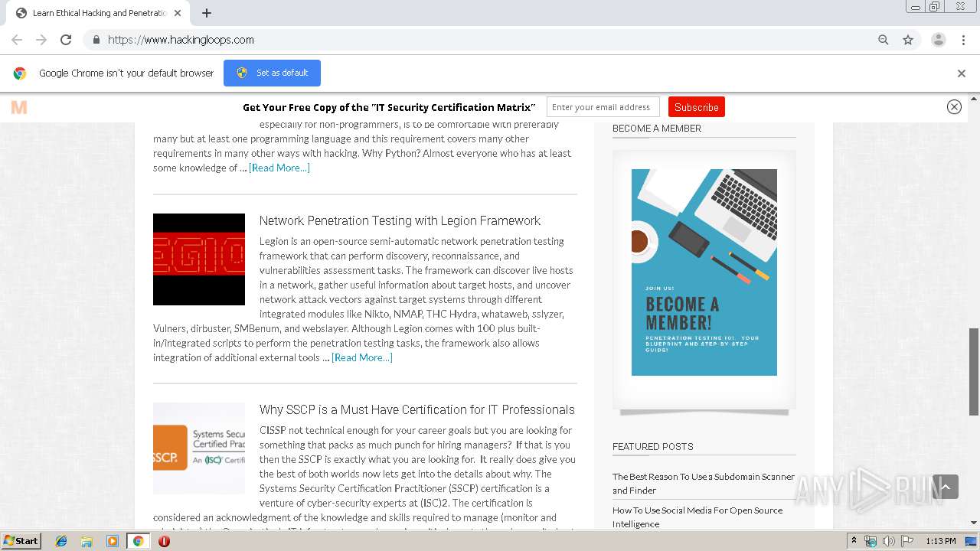Click the 1:13 PM clock
Image resolution: width=980 pixels, height=551 pixels.
tap(941, 541)
